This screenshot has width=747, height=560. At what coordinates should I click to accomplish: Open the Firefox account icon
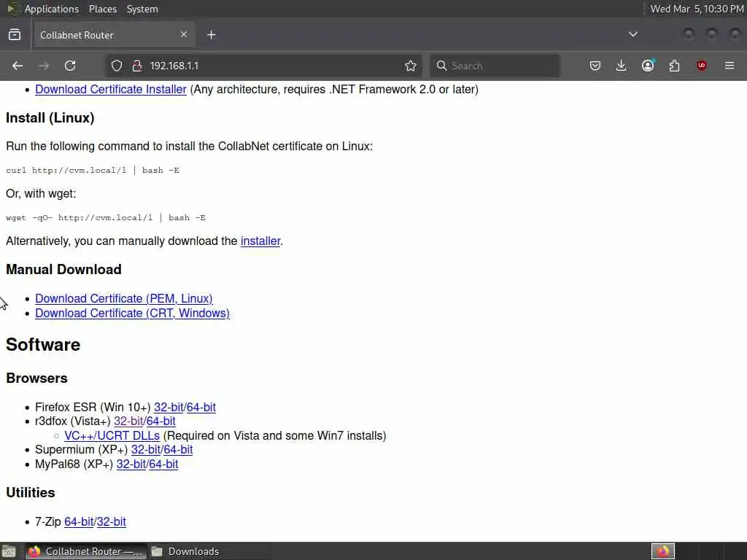click(648, 66)
